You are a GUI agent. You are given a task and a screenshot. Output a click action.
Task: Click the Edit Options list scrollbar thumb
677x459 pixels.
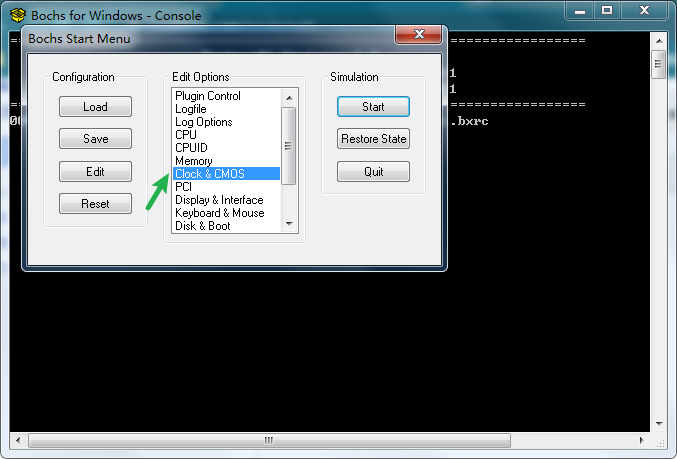tap(288, 146)
